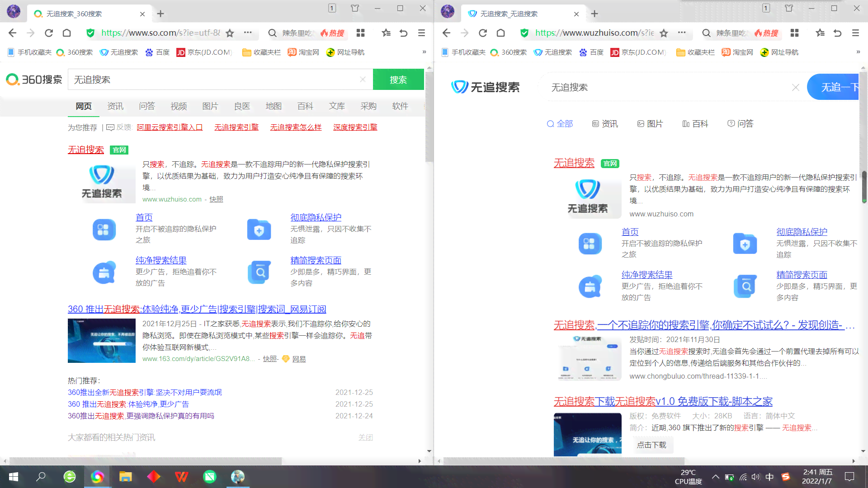Select 问答 tab in 无追搜索 results
868x488 pixels.
coord(741,124)
